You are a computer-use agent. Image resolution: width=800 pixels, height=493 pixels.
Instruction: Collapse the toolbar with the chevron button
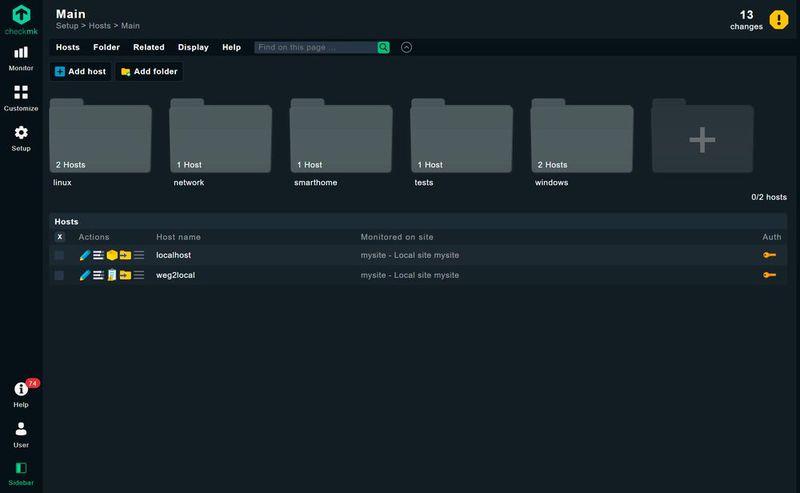[407, 47]
